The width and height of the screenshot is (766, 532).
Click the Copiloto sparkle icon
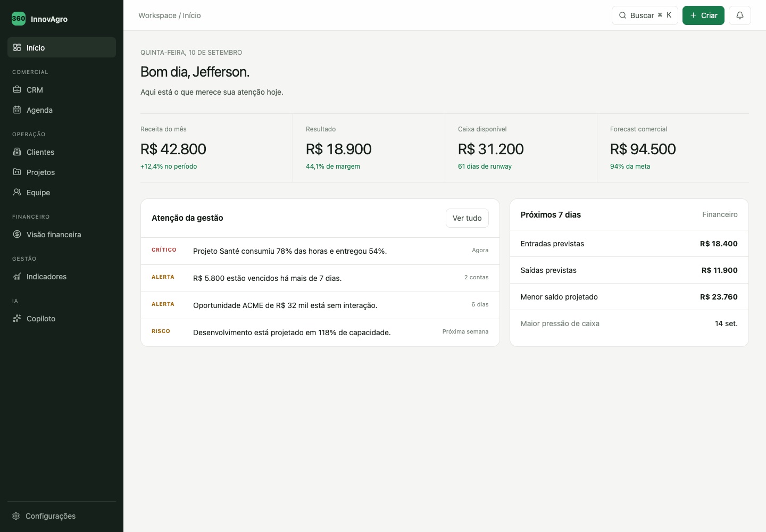(17, 318)
